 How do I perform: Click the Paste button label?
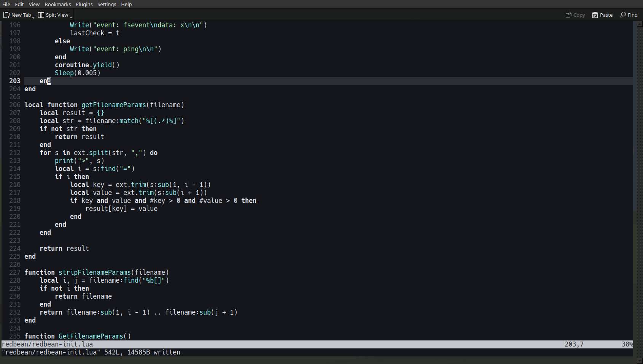pos(606,15)
